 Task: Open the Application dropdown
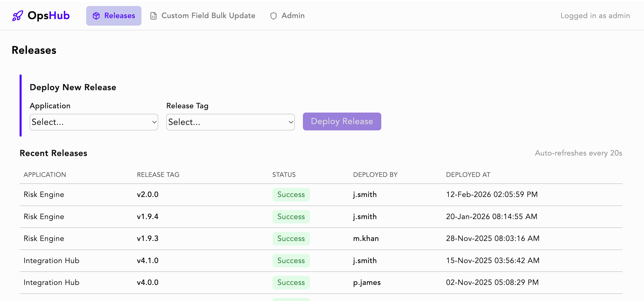[94, 122]
